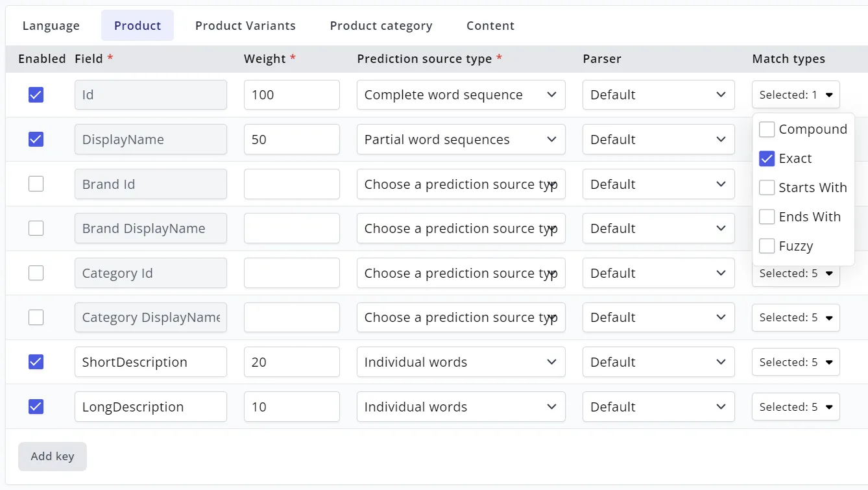Switch to the Language tab
The image size is (868, 490).
pyautogui.click(x=51, y=26)
